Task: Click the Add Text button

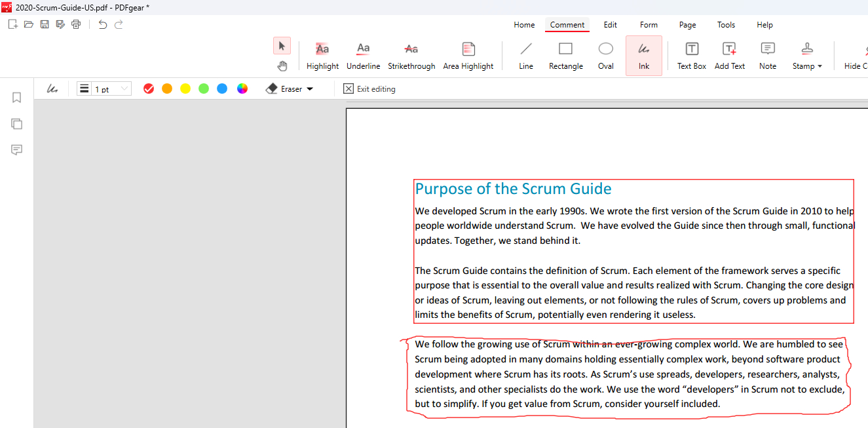Action: tap(730, 56)
